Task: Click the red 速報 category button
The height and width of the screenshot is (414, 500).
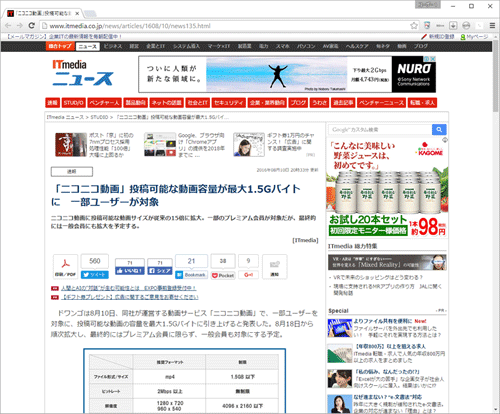Action: pos(52,103)
